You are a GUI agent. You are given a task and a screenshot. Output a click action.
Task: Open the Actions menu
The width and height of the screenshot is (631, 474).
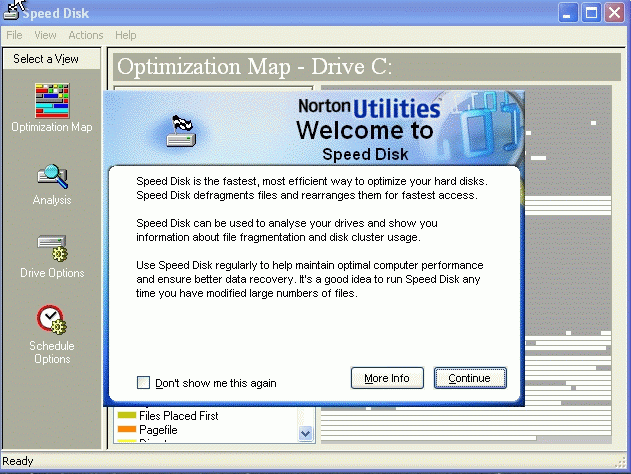85,35
